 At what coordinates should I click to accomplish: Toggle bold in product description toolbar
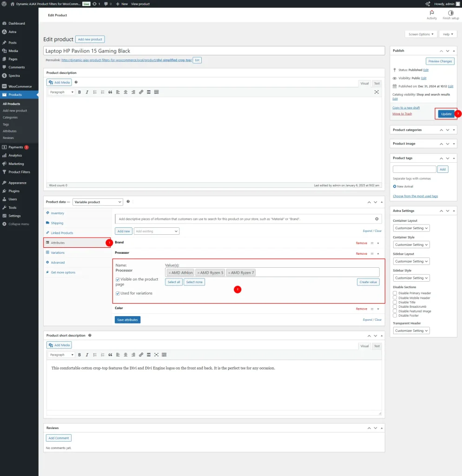[x=79, y=92]
